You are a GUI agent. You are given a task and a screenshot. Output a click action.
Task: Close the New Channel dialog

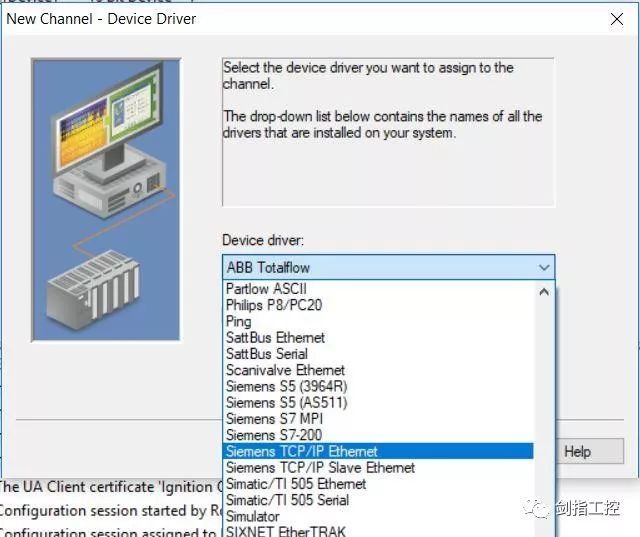pyautogui.click(x=616, y=18)
